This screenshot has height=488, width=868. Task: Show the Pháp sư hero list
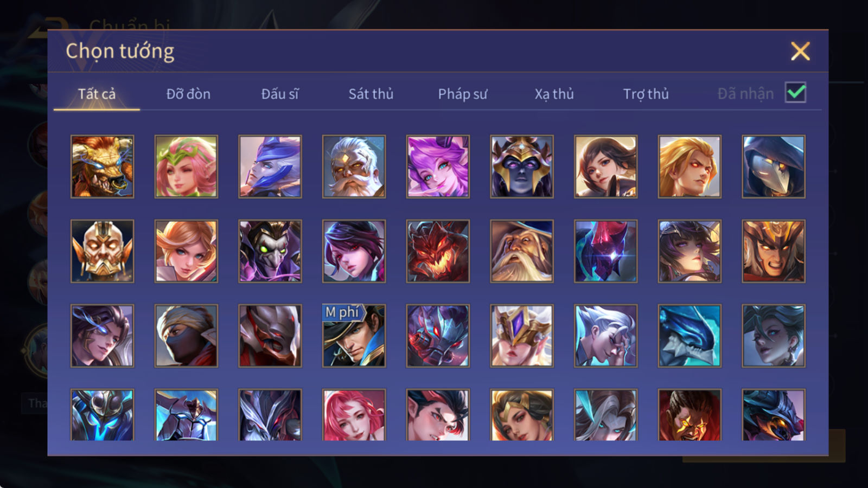click(x=463, y=94)
